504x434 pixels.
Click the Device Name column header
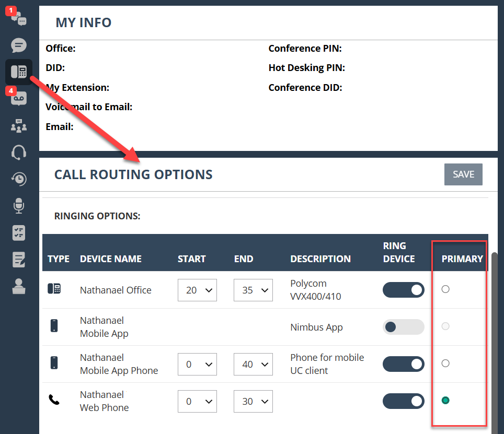[111, 259]
